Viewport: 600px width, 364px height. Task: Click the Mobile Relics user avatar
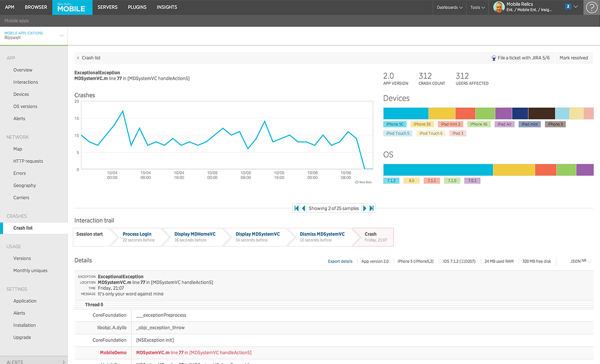click(498, 7)
